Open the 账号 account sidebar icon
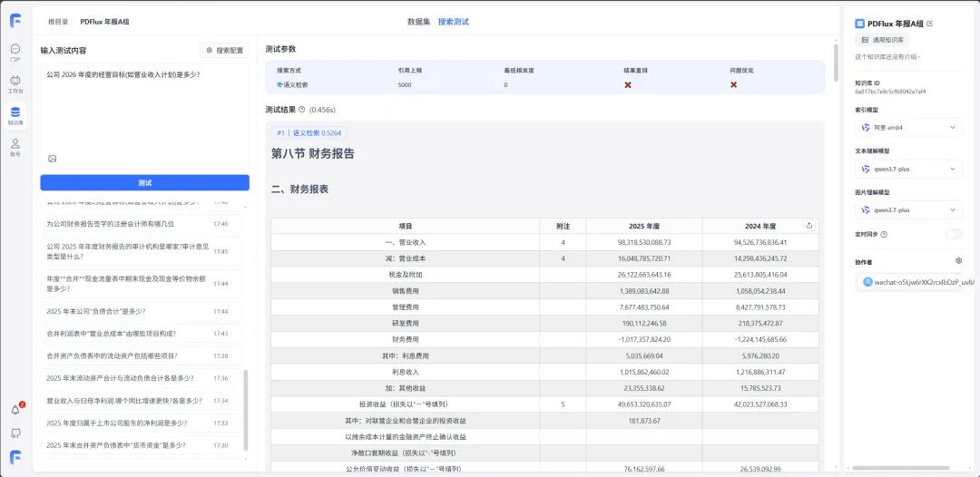Image resolution: width=980 pixels, height=477 pixels. pyautogui.click(x=15, y=147)
